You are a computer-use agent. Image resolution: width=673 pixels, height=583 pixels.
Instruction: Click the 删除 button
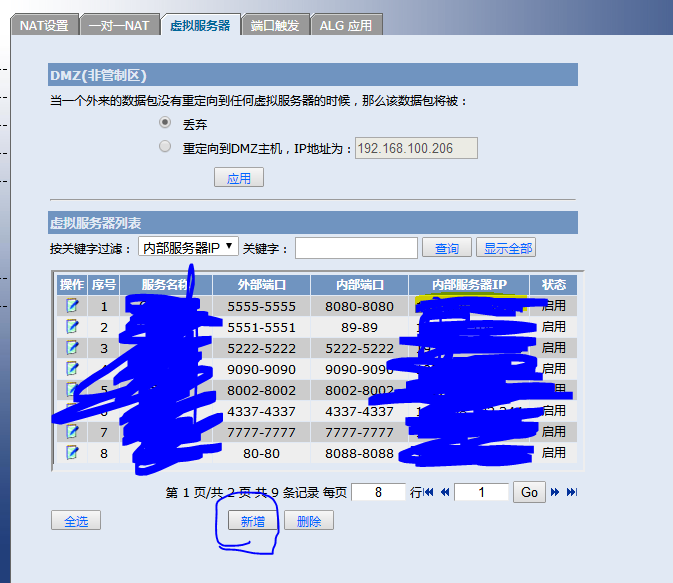(x=309, y=520)
